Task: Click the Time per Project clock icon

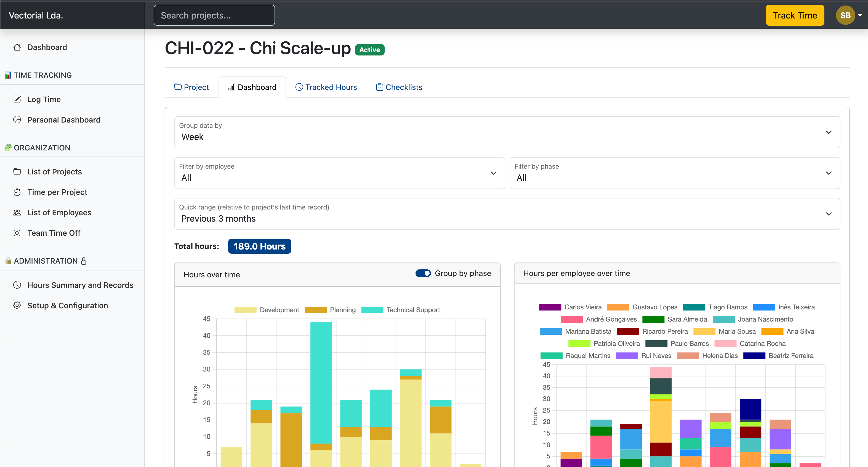Action: pyautogui.click(x=18, y=192)
